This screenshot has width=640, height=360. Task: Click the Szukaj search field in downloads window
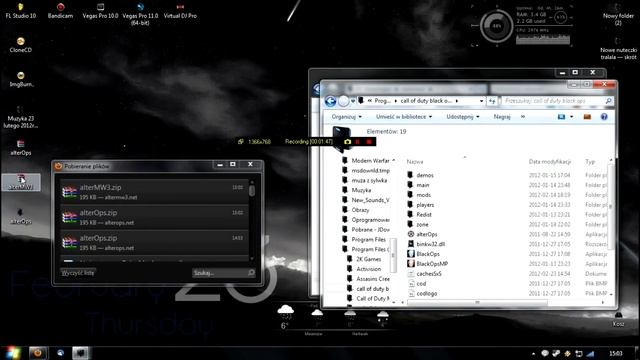pyautogui.click(x=224, y=273)
